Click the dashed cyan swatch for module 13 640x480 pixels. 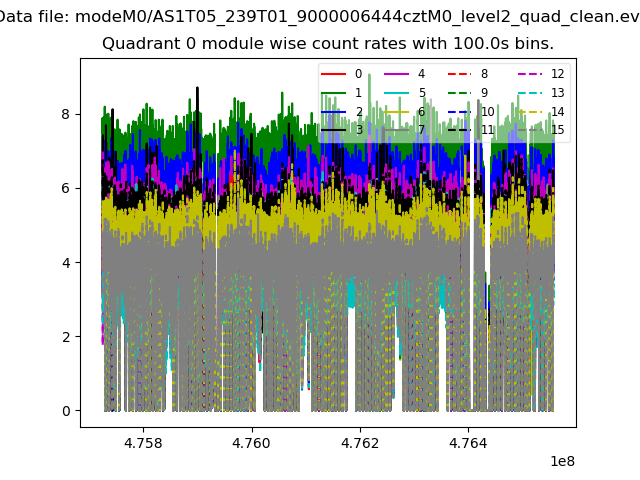530,93
